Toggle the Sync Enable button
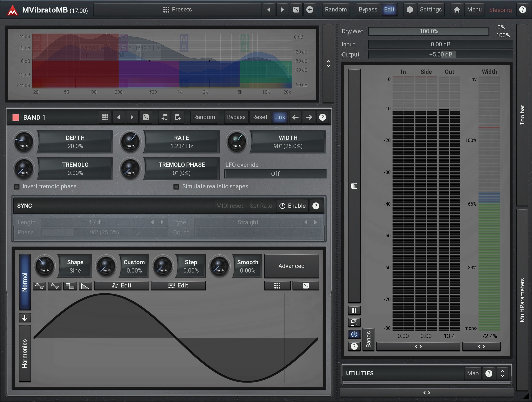This screenshot has width=532, height=402. click(x=292, y=206)
